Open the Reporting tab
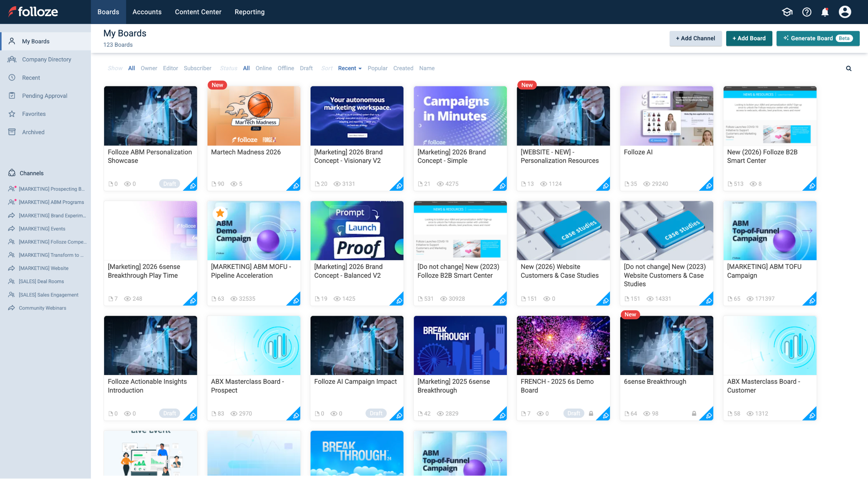Screen dimensions: 868x479 [x=249, y=12]
